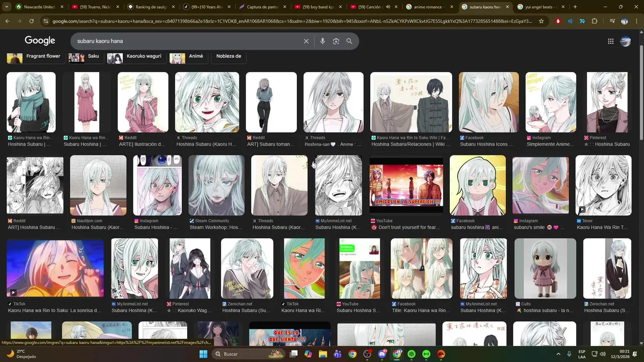
Task: Open Chrome three-dot menu
Action: point(636,21)
